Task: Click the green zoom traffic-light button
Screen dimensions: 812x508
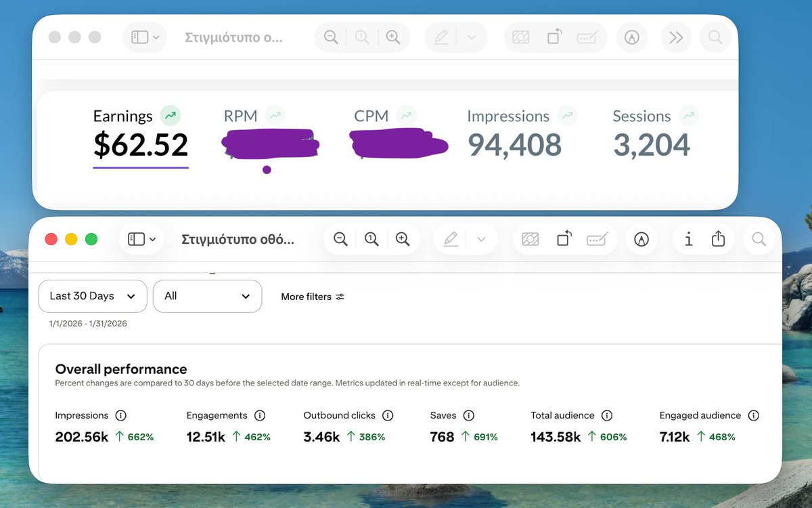Action: click(x=91, y=239)
